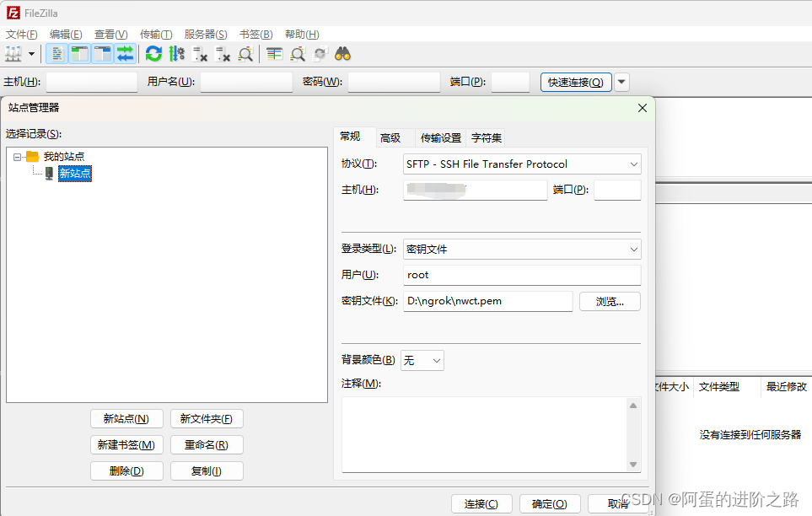
Task: Click the FileZilla logo in title bar
Action: point(13,13)
